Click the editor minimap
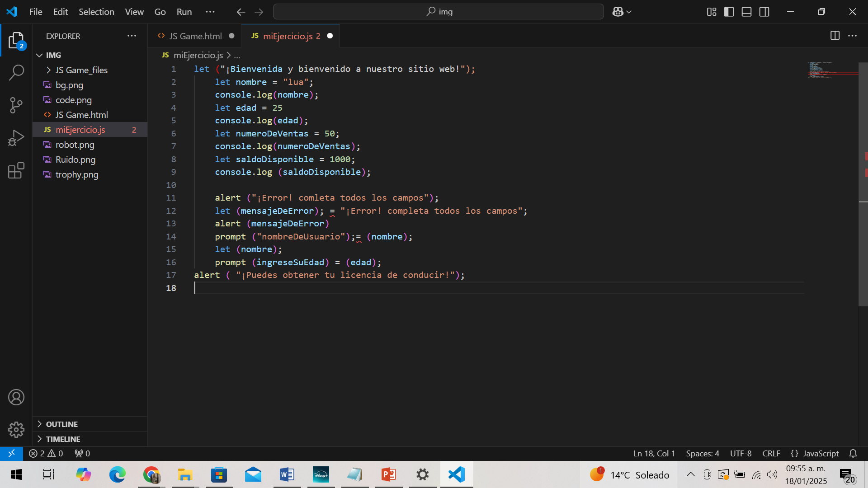Viewport: 868px width, 488px height. pyautogui.click(x=832, y=70)
